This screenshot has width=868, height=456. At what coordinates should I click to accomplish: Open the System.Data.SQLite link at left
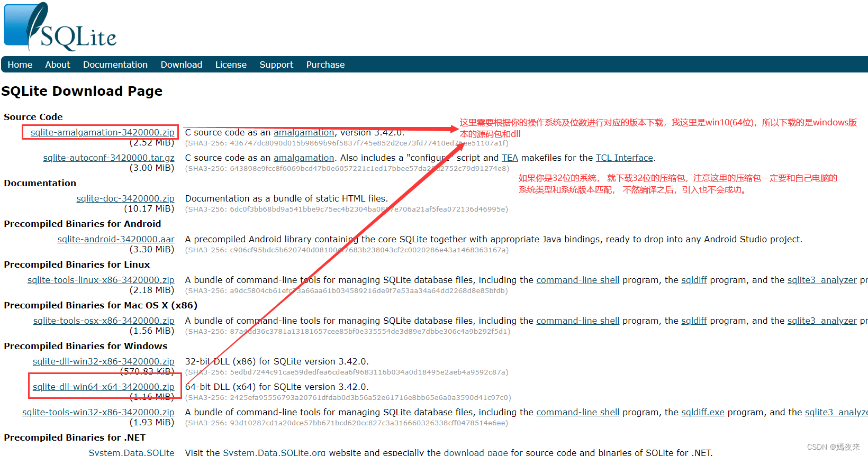tap(131, 452)
